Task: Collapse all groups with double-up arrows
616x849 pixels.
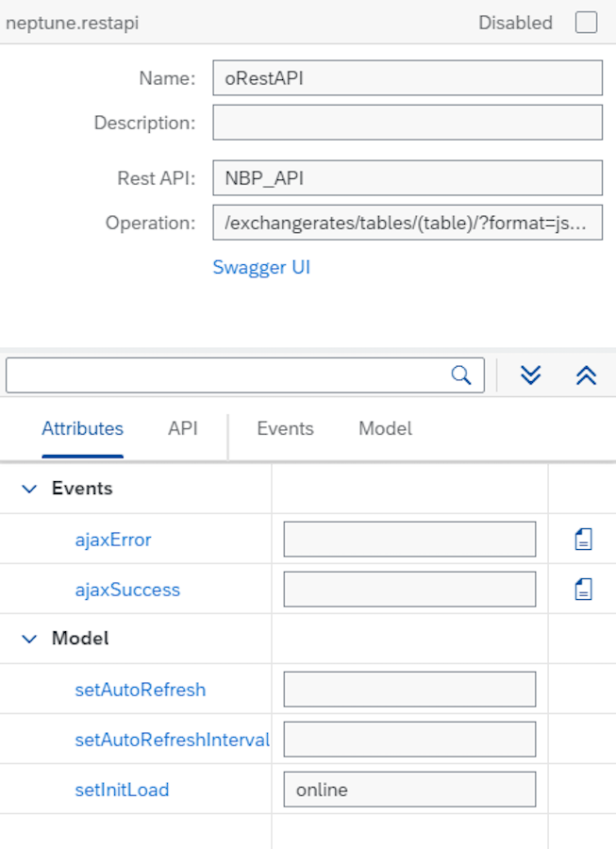Action: pos(586,375)
